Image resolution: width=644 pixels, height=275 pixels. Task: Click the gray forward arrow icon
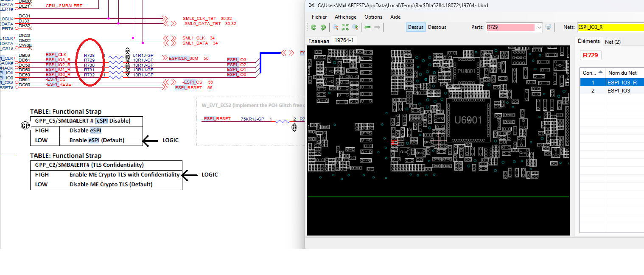[x=377, y=27]
